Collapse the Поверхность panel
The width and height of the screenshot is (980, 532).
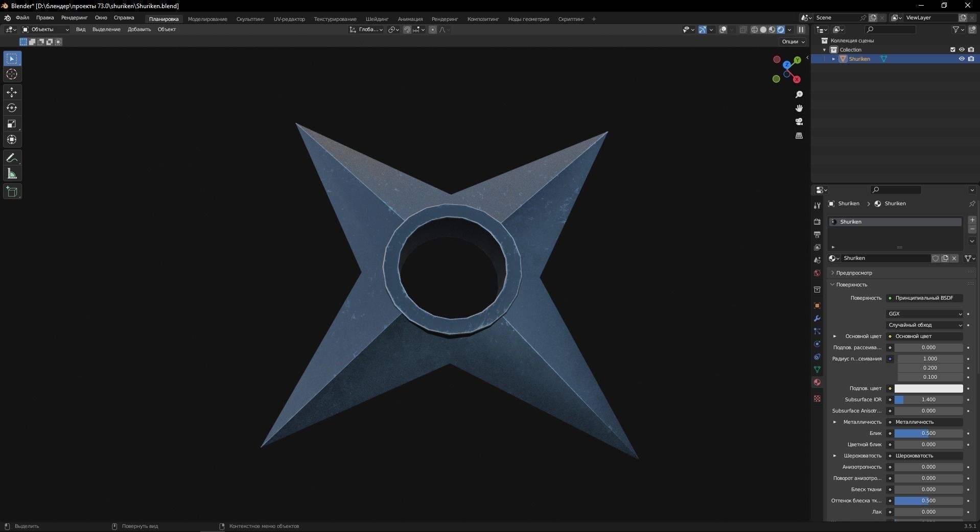point(832,285)
